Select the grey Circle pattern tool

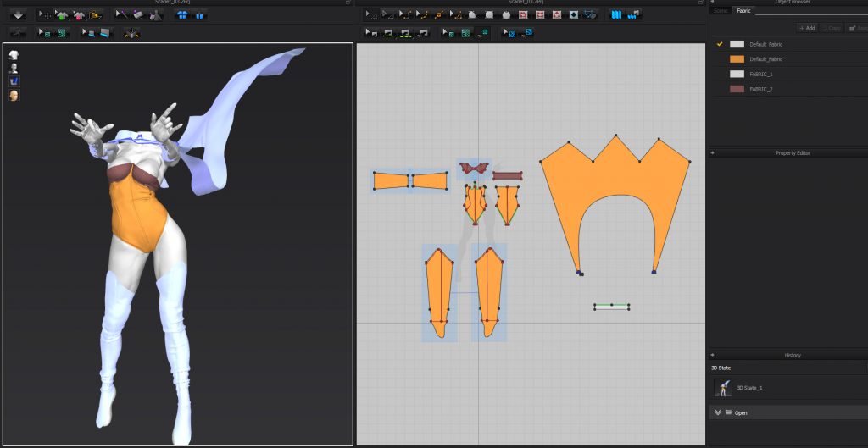coord(506,15)
